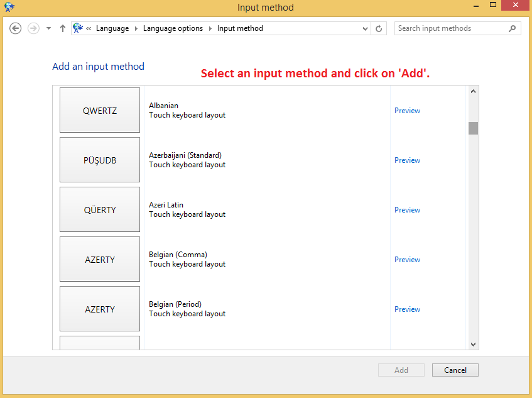Click the Azerbaijani (Standard) row text
Image resolution: width=532 pixels, height=398 pixels.
coord(187,160)
